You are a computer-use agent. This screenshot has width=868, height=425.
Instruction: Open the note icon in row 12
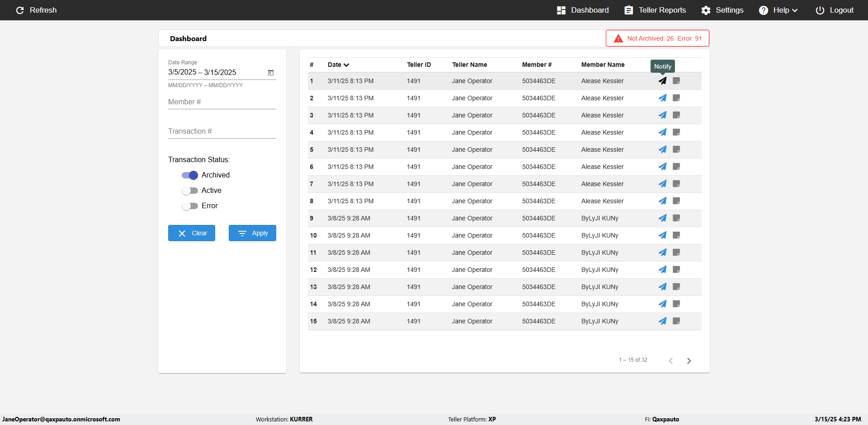[x=676, y=270]
